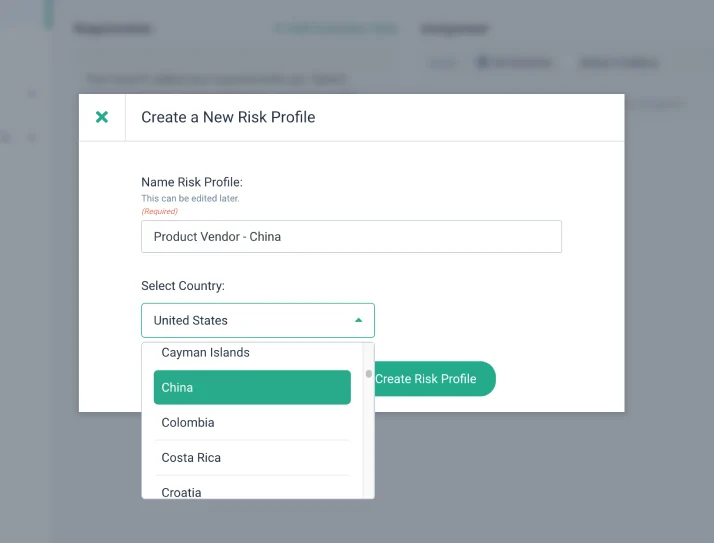Focus the Product Vendor - China name field
714x543 pixels.
point(351,236)
